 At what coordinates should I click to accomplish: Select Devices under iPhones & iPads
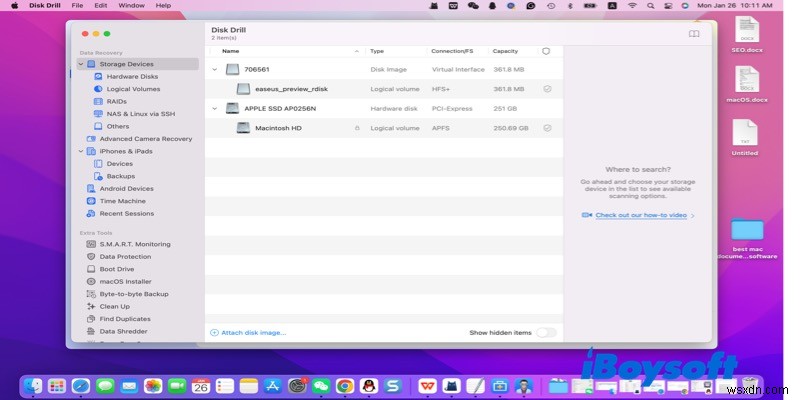coord(119,164)
